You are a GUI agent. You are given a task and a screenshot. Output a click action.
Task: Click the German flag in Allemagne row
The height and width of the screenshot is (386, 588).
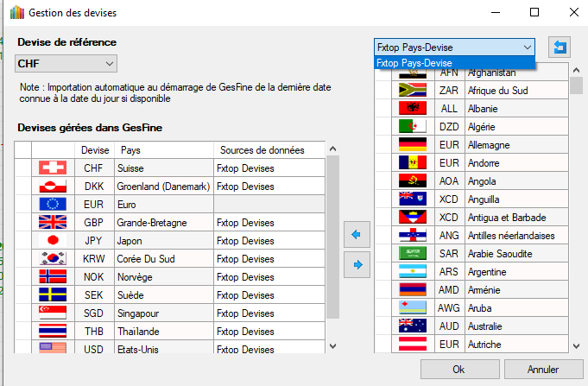[x=413, y=144]
